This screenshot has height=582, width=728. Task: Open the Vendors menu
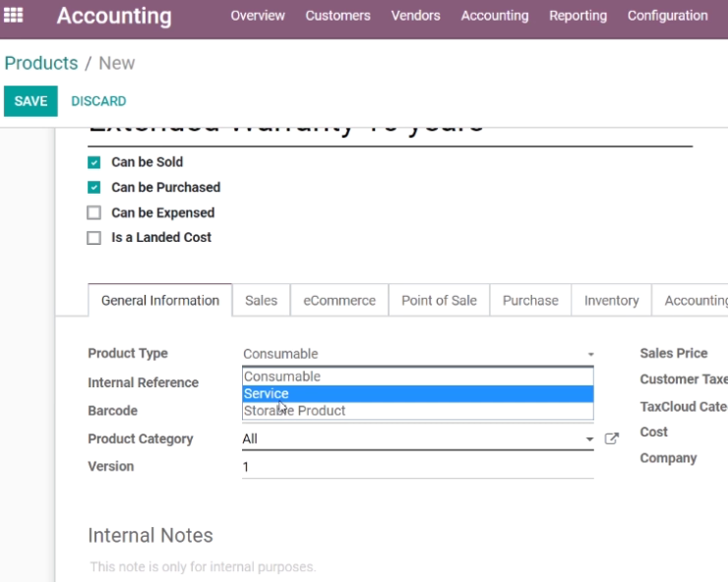point(415,16)
